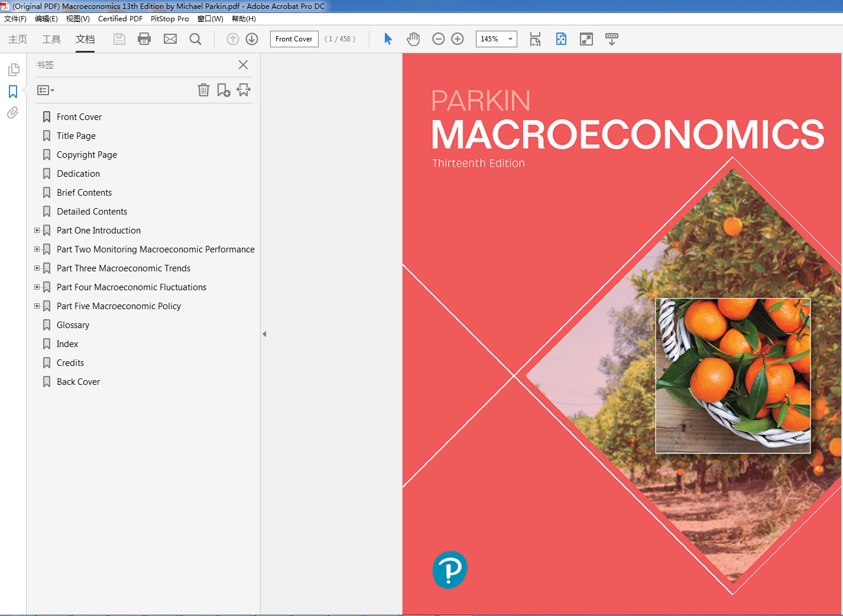Expand Part Four Macroeconomic Fluctuations
843x616 pixels.
[x=37, y=287]
